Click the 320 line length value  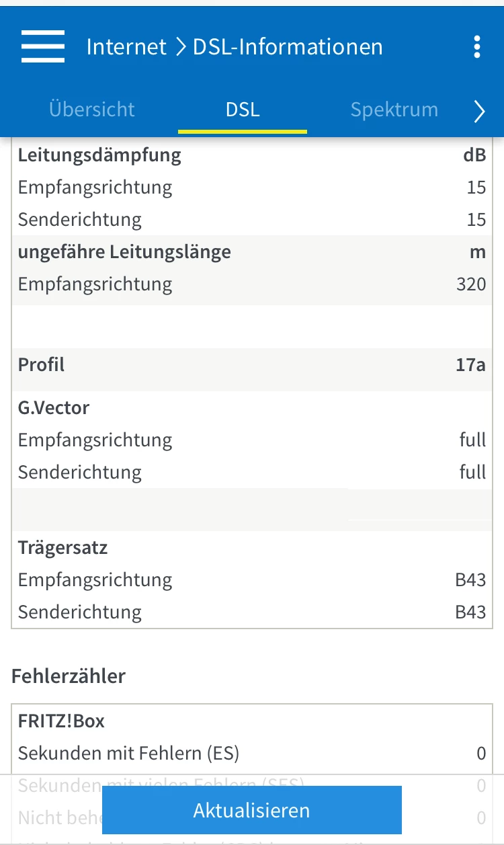pyautogui.click(x=470, y=284)
